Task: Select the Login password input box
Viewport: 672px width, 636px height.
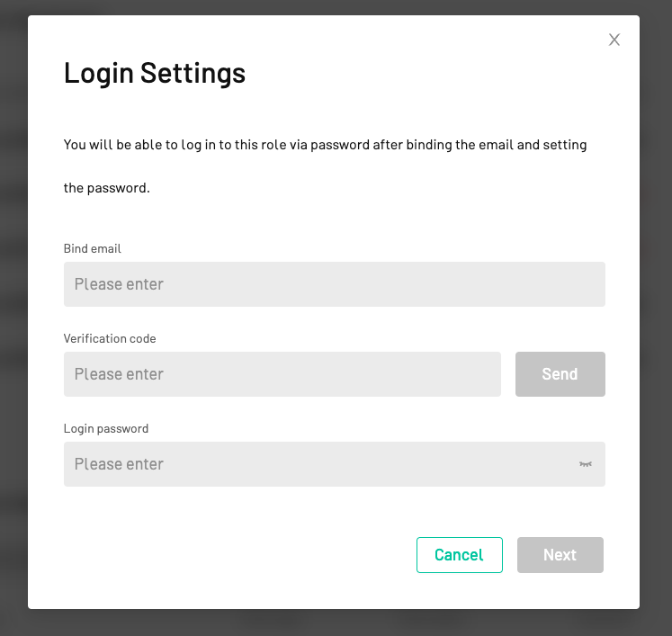Action: coord(335,464)
